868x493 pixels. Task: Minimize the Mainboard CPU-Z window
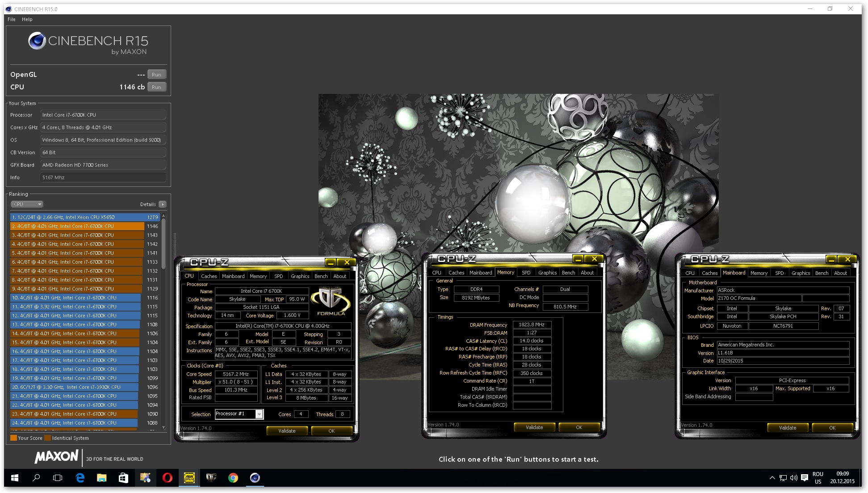[x=831, y=259]
